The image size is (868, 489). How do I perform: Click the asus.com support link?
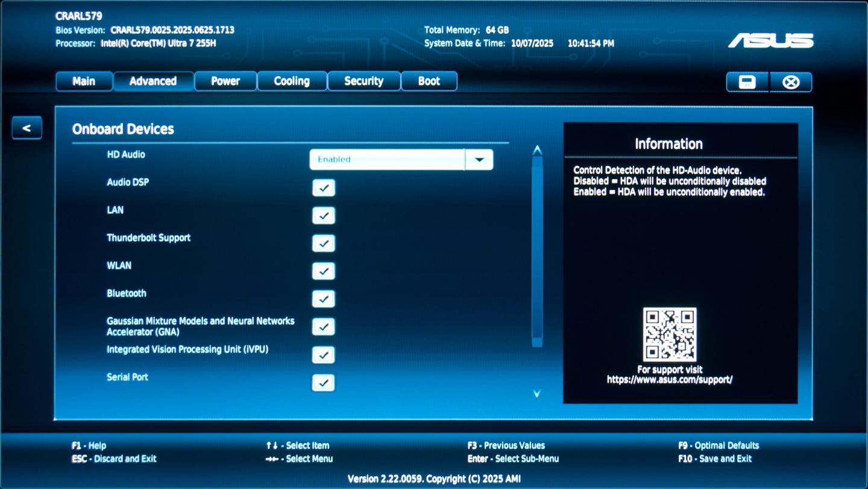(670, 380)
